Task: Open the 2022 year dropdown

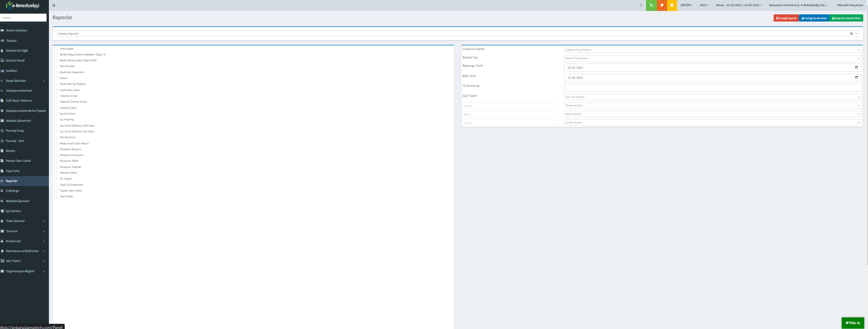Action: click(704, 5)
